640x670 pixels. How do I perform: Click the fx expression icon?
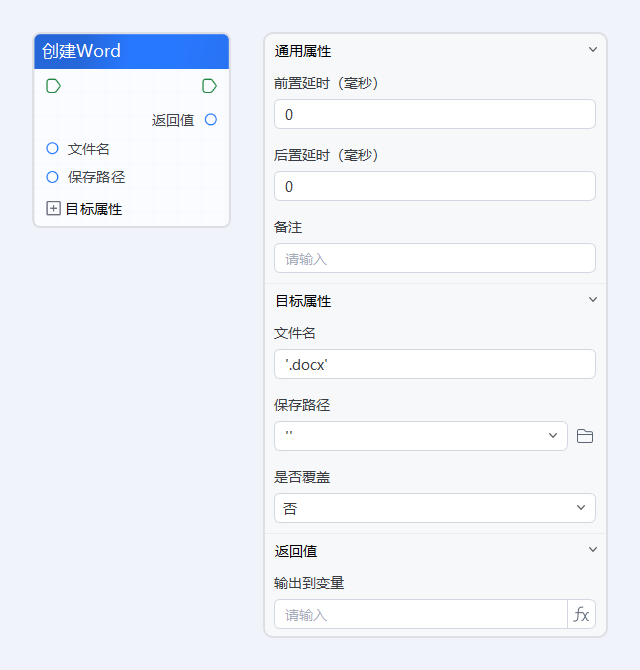(x=581, y=614)
